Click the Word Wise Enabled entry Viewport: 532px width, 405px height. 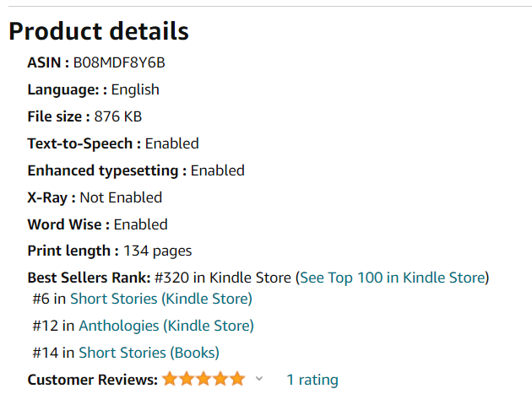point(97,224)
